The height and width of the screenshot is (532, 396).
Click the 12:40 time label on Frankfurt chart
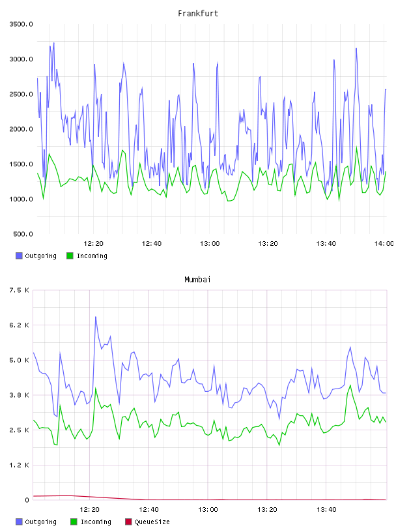click(x=151, y=243)
